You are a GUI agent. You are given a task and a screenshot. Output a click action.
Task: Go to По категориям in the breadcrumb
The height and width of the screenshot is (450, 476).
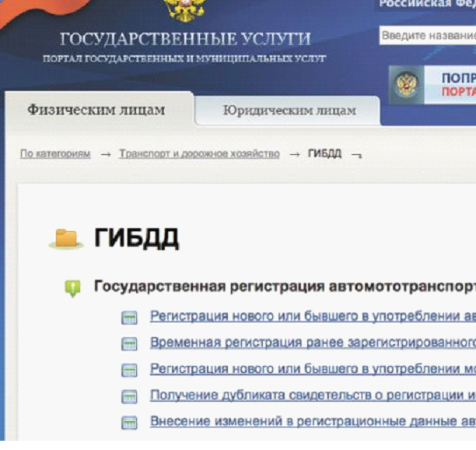55,154
